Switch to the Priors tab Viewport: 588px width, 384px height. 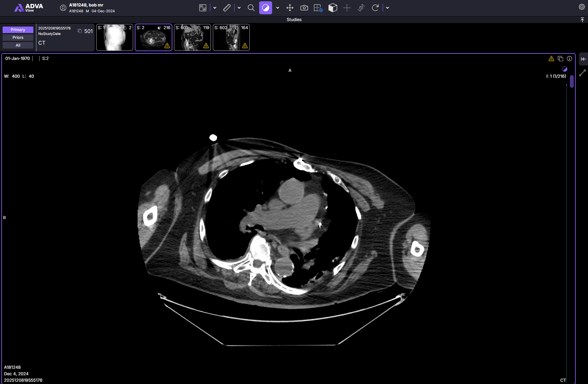tap(18, 38)
